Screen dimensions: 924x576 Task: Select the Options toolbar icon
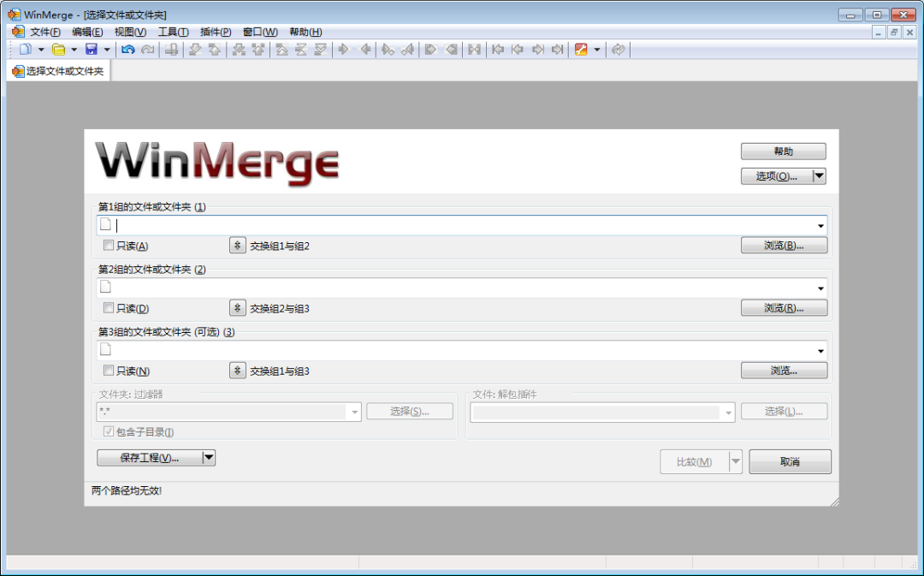581,49
